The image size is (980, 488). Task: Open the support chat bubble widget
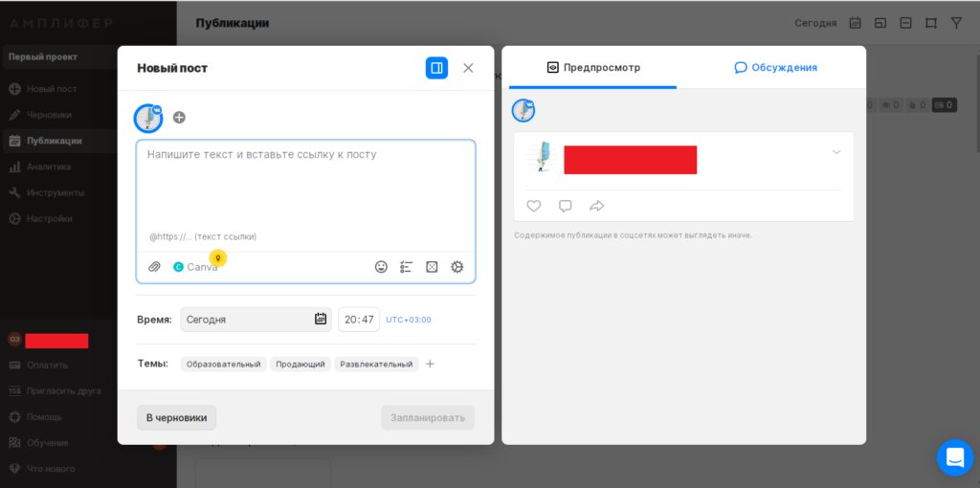(954, 457)
